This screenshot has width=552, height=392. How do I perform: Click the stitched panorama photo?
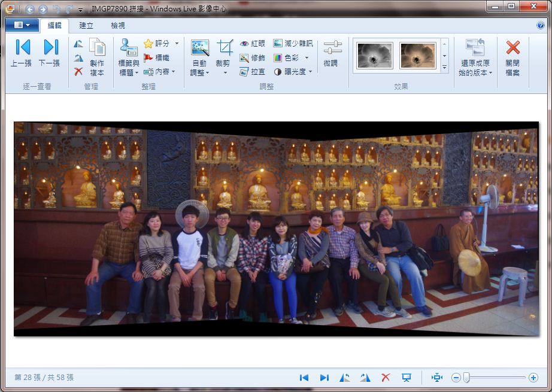point(277,229)
